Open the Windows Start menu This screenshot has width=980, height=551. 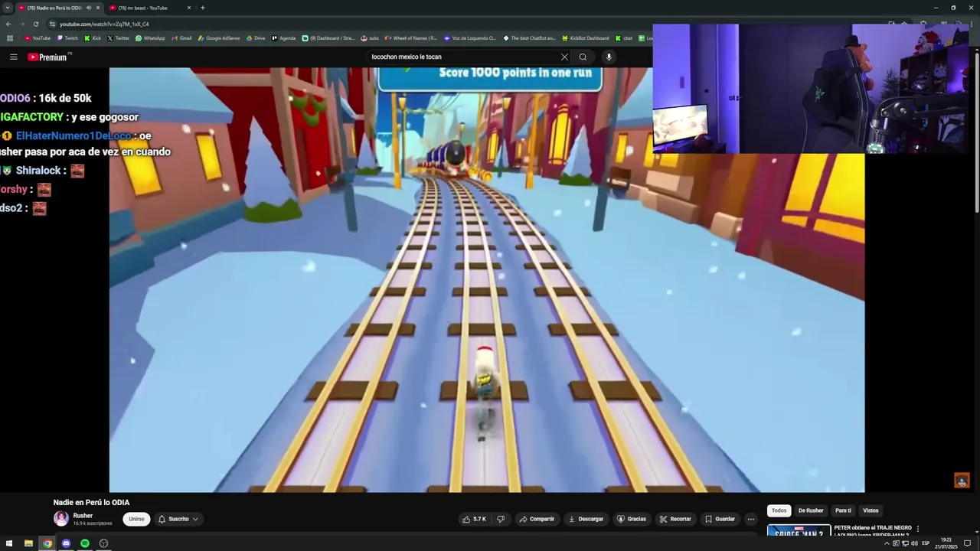(x=10, y=543)
